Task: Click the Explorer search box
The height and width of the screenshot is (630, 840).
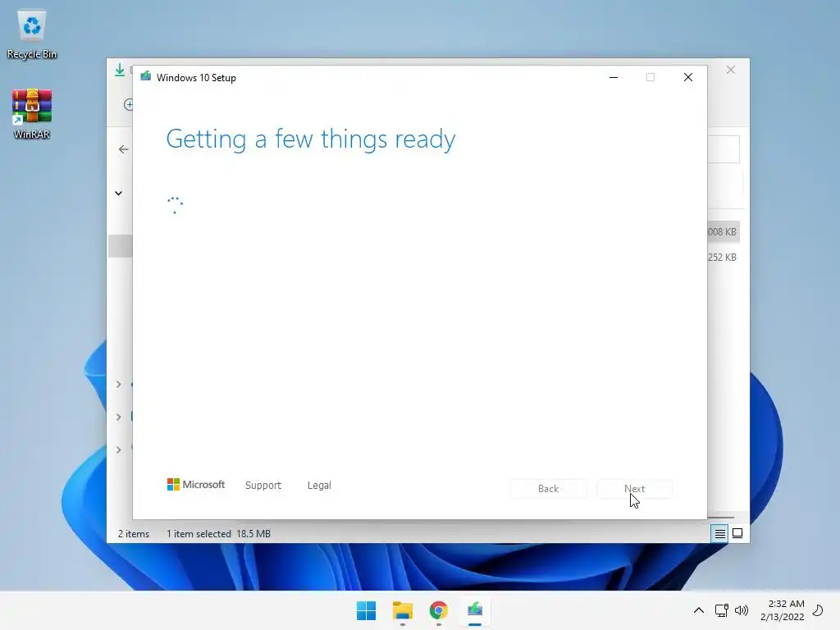Action: 724,149
